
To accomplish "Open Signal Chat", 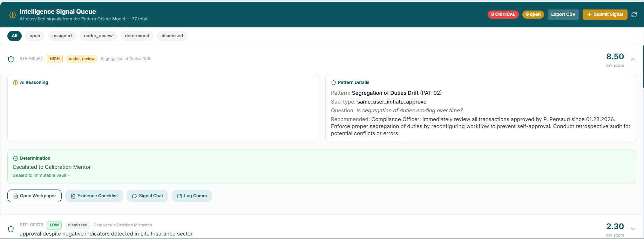I will [147, 196].
